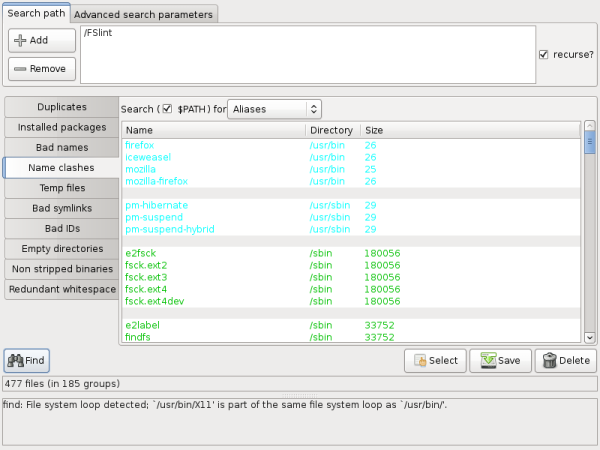Add a search path with plus button

pyautogui.click(x=41, y=40)
